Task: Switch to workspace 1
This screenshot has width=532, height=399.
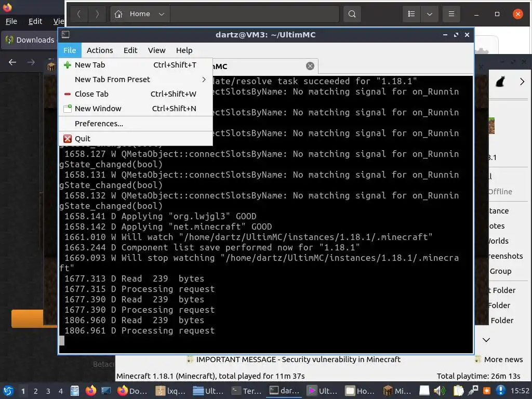Action: click(23, 391)
